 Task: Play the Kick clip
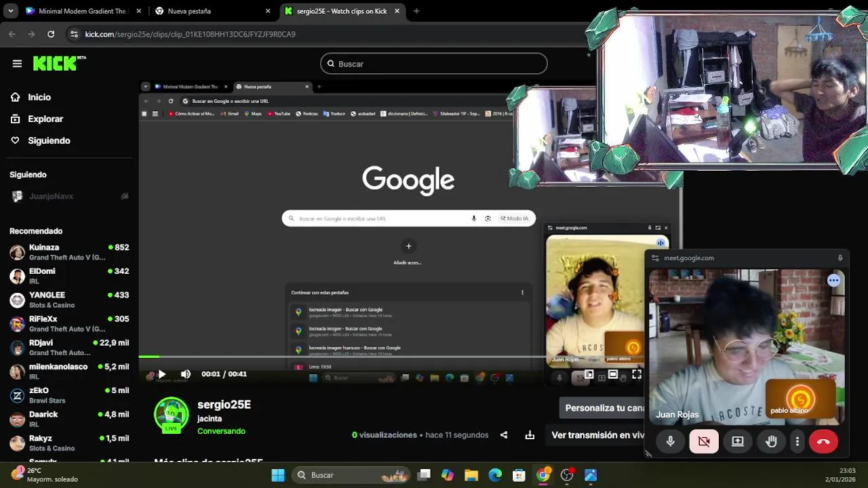click(x=161, y=374)
